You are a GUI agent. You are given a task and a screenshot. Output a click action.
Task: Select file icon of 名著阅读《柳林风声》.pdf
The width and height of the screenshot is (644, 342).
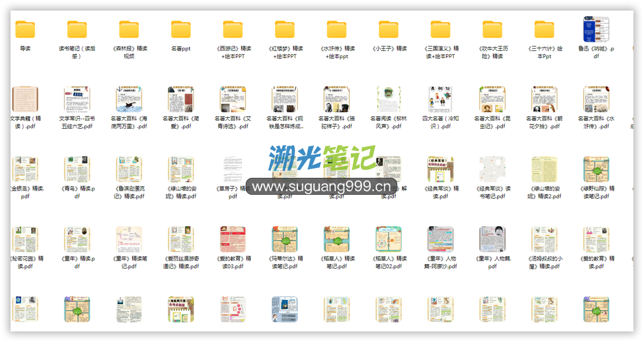(388, 99)
